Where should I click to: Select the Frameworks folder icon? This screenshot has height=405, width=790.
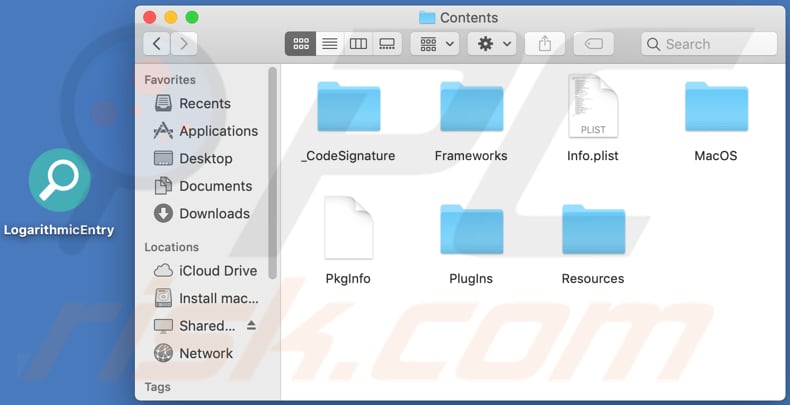pos(472,107)
